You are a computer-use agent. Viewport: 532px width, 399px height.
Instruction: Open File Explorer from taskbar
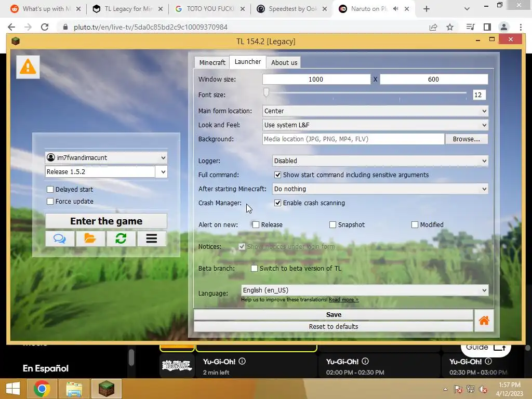(x=74, y=389)
